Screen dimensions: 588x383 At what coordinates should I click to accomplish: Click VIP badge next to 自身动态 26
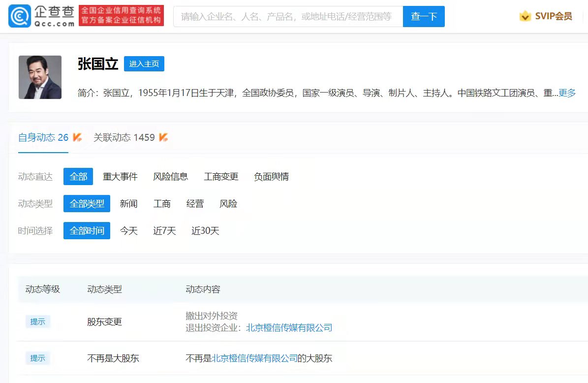[77, 138]
